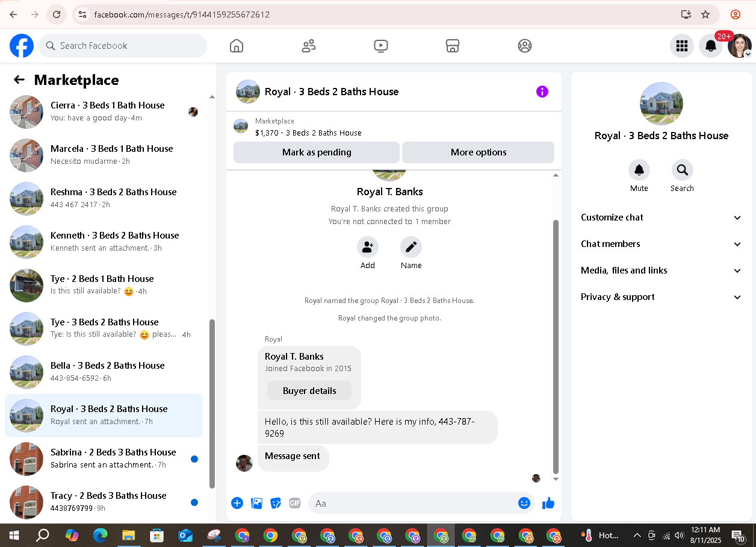The height and width of the screenshot is (547, 756).
Task: Open Cierra 3 Beds 1 Bath conversation
Action: click(x=104, y=112)
